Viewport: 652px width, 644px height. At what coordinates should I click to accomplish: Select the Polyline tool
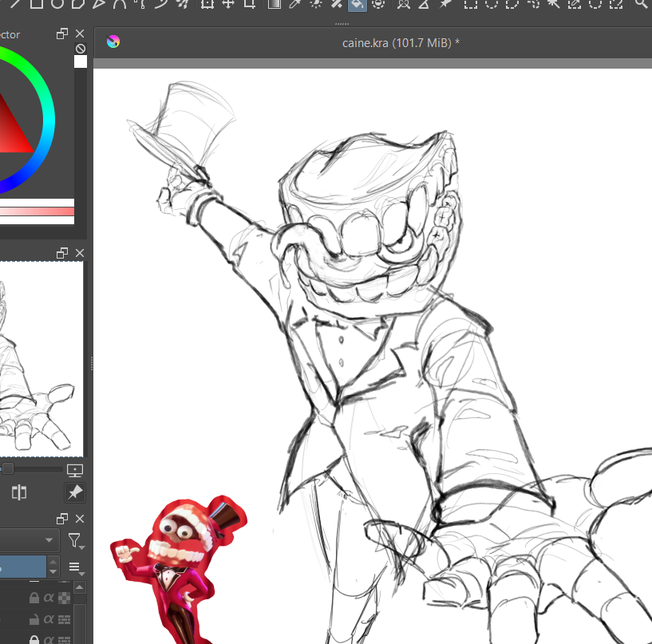click(98, 3)
